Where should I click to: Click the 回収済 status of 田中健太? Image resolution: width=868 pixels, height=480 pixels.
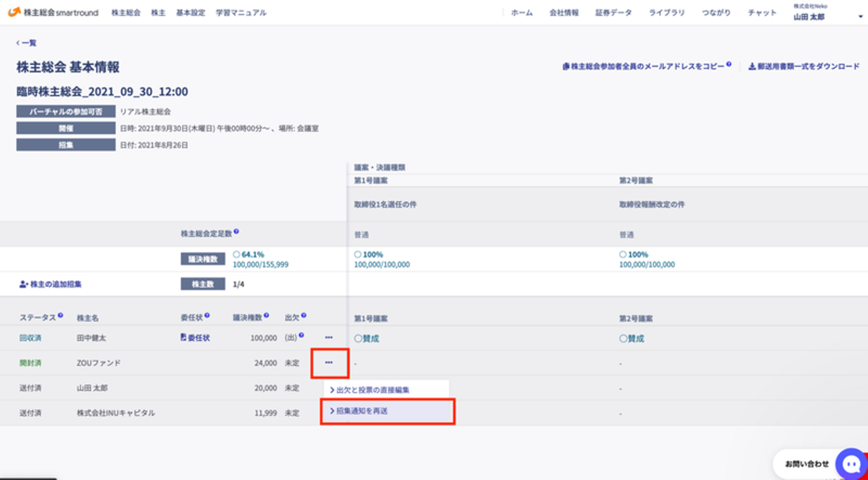click(x=30, y=338)
